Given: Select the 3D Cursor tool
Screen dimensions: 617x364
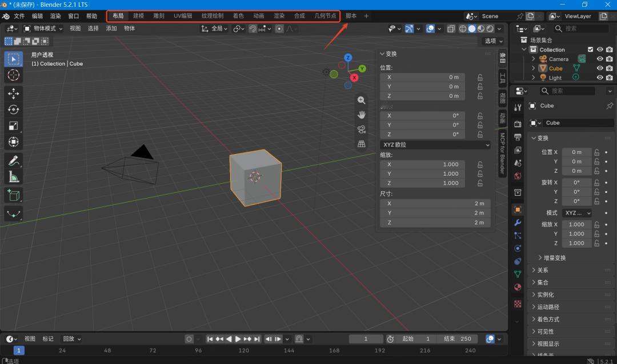Looking at the screenshot, I should [x=13, y=75].
